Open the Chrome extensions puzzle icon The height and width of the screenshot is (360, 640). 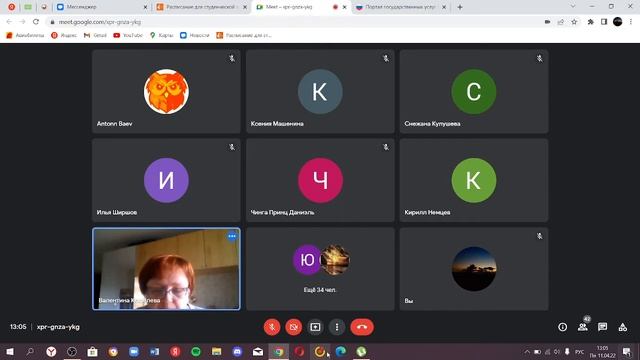coord(590,22)
